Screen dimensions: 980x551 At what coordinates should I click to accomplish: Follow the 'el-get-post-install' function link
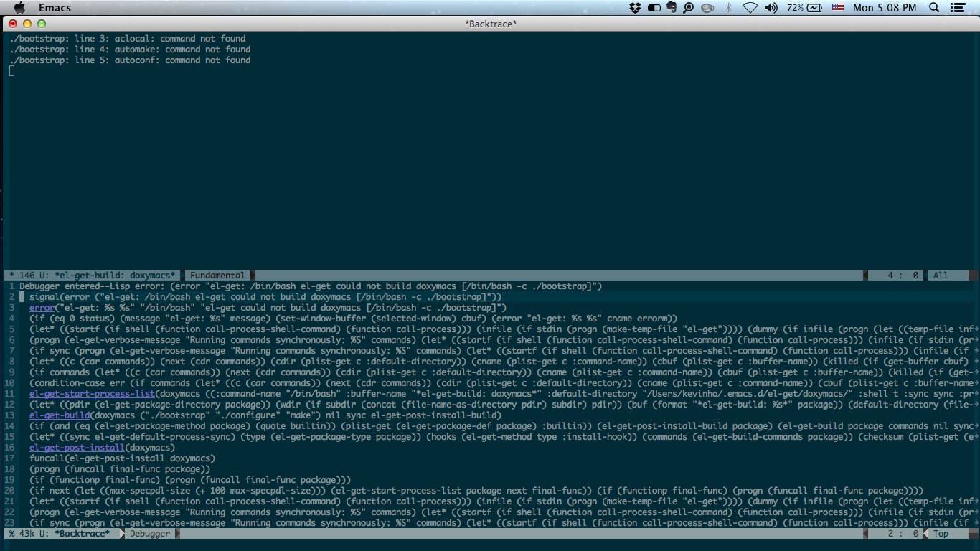tap(77, 447)
